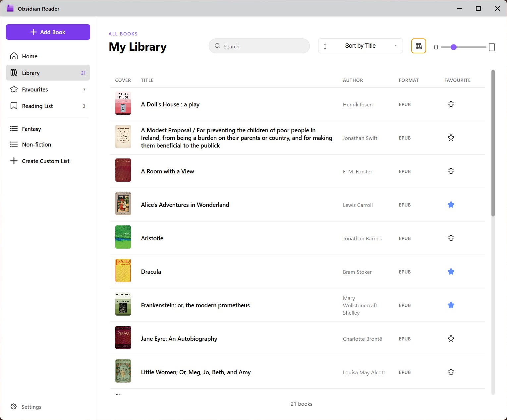Click the Add Book button

(48, 32)
